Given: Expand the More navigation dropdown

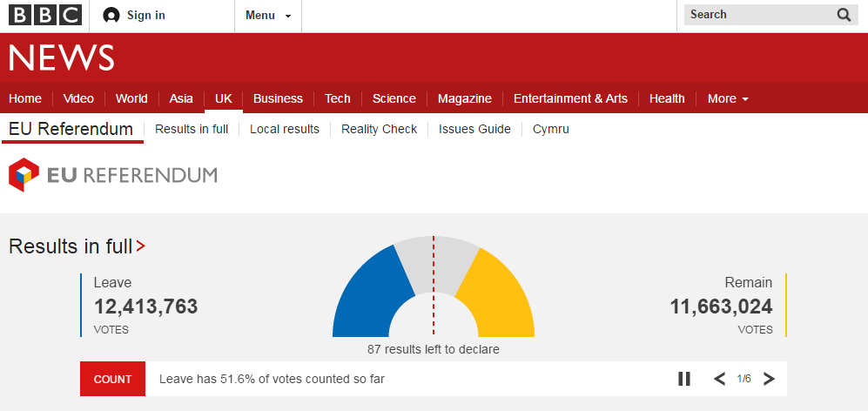Looking at the screenshot, I should [728, 98].
